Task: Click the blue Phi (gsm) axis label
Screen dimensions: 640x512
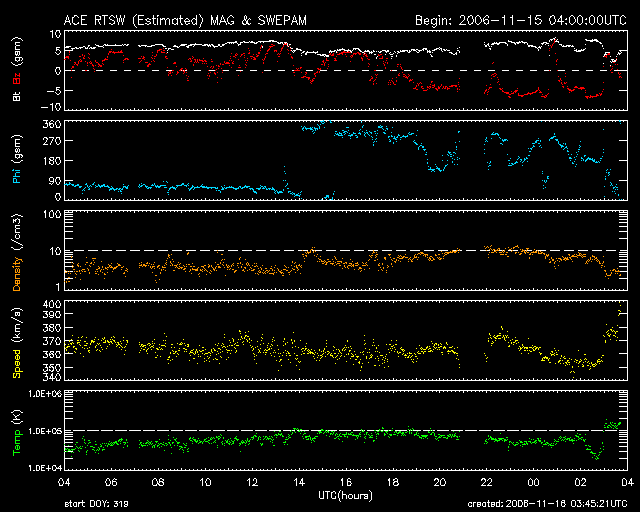Action: click(16, 159)
